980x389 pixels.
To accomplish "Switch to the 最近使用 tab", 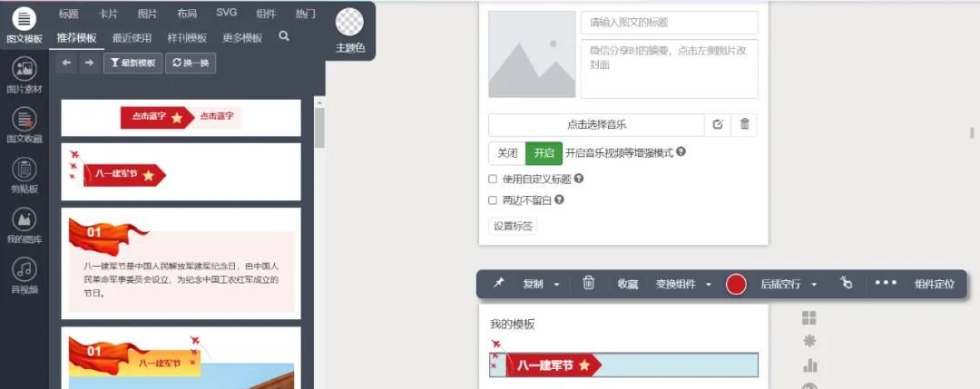I will 132,38.
